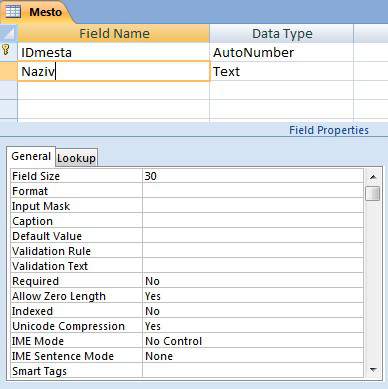Click the Validation Rule property label
The width and height of the screenshot is (388, 389).
click(51, 251)
